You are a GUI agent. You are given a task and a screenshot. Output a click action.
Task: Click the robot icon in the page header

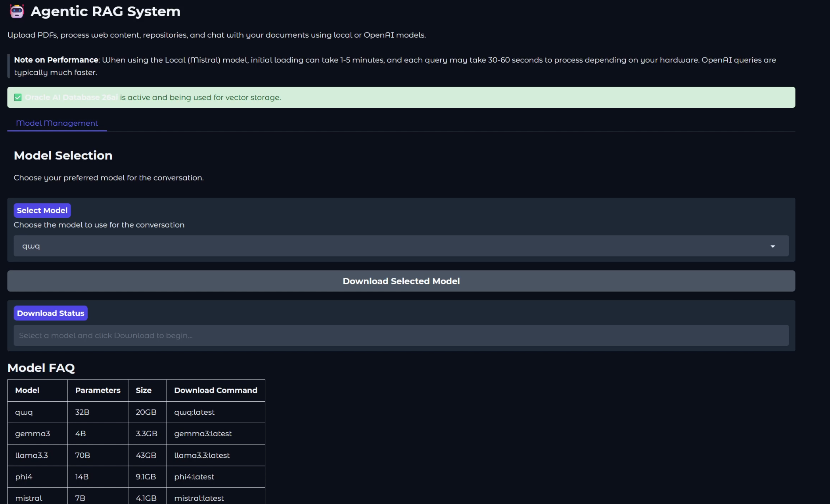(x=17, y=11)
